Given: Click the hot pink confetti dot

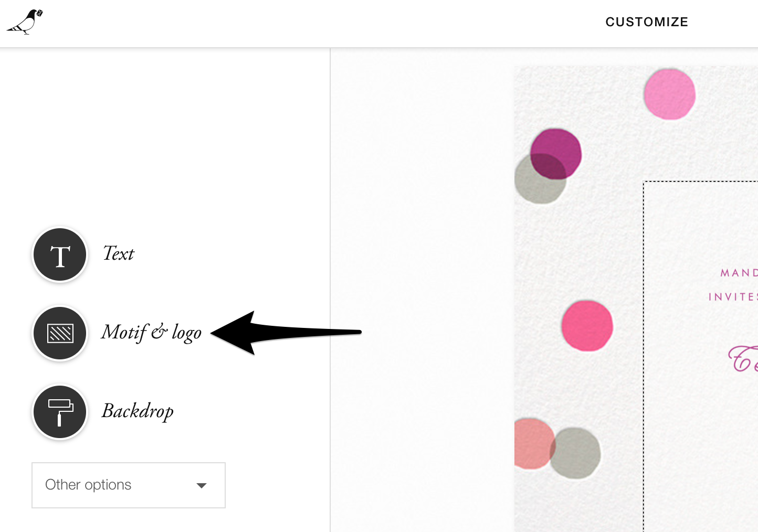Looking at the screenshot, I should tap(587, 326).
